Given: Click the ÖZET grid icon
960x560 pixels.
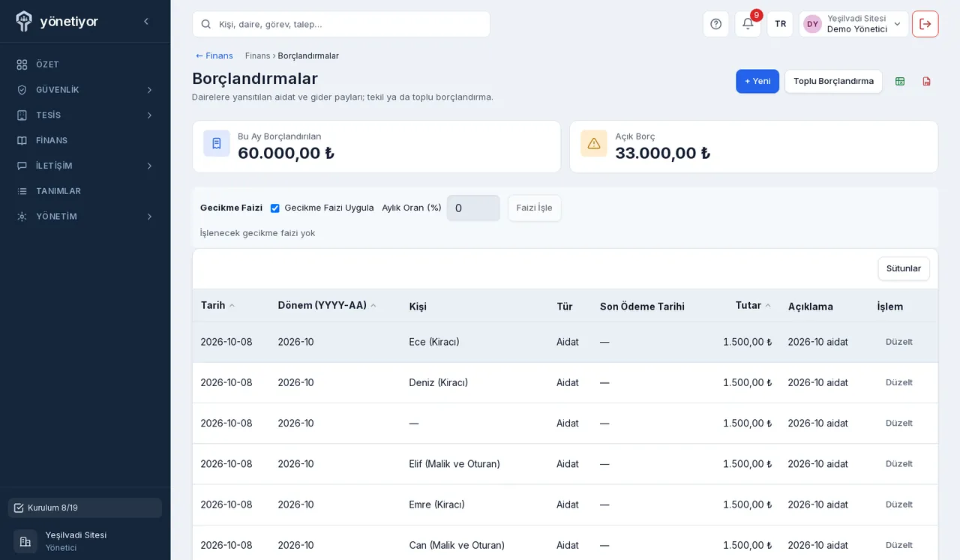Looking at the screenshot, I should point(22,64).
